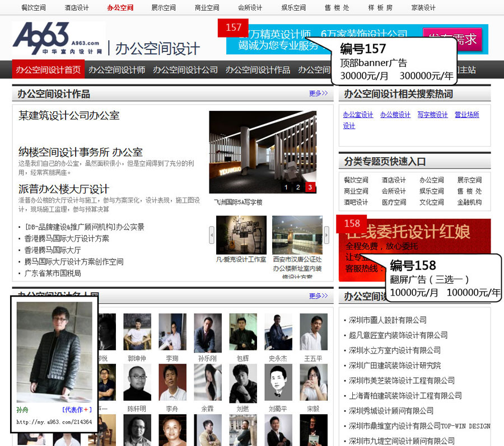The width and height of the screenshot is (504, 446).
Task: Click hot search term 办公室设计
Action: (358, 115)
